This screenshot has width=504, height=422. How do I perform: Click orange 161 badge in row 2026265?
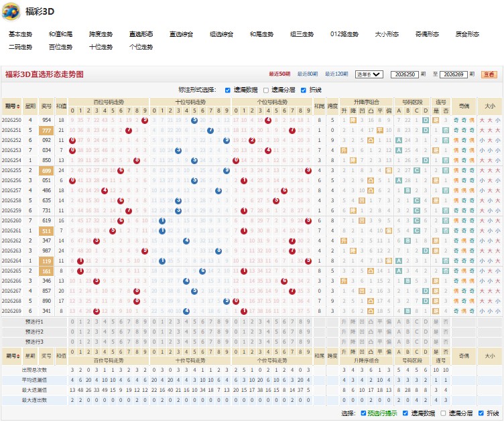pos(47,271)
